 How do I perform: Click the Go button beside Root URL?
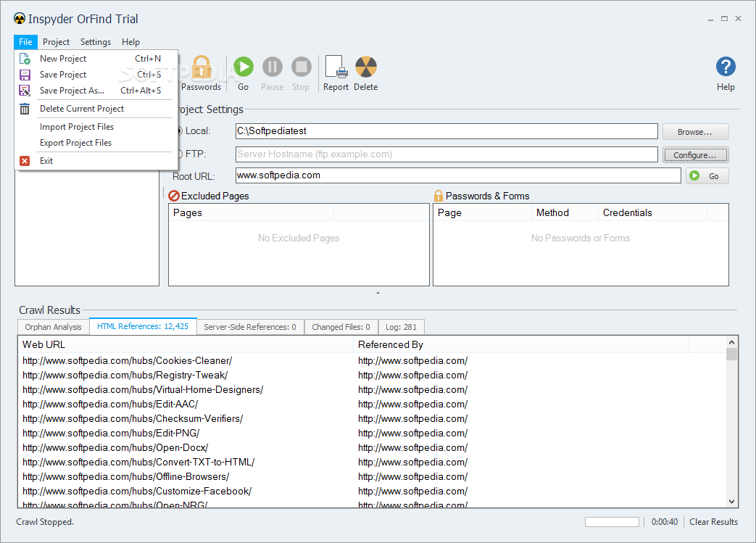tap(707, 176)
